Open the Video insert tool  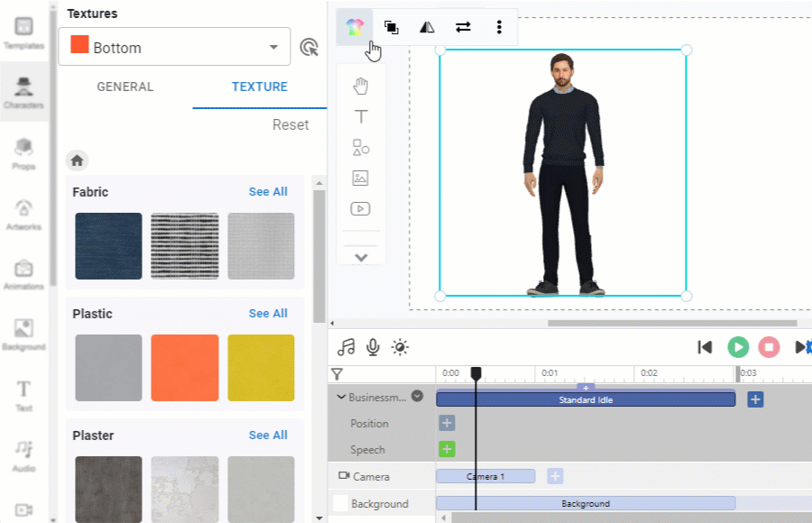(x=361, y=208)
